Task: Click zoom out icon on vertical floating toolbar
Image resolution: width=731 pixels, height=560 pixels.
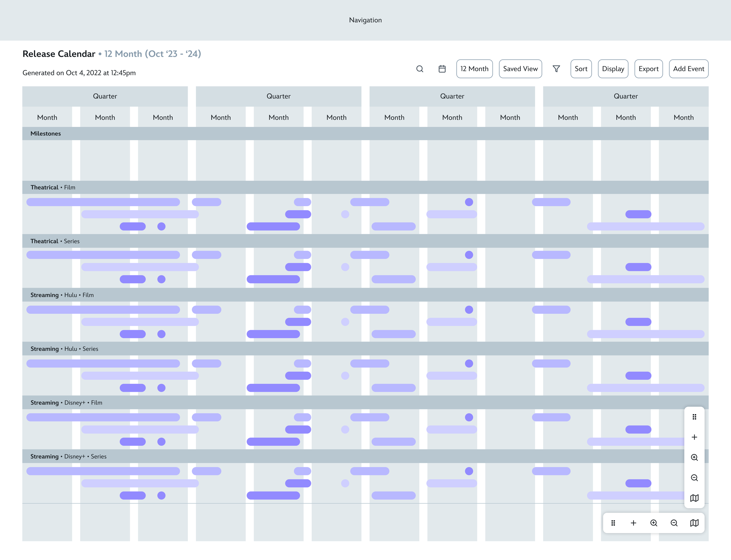Action: pos(694,478)
